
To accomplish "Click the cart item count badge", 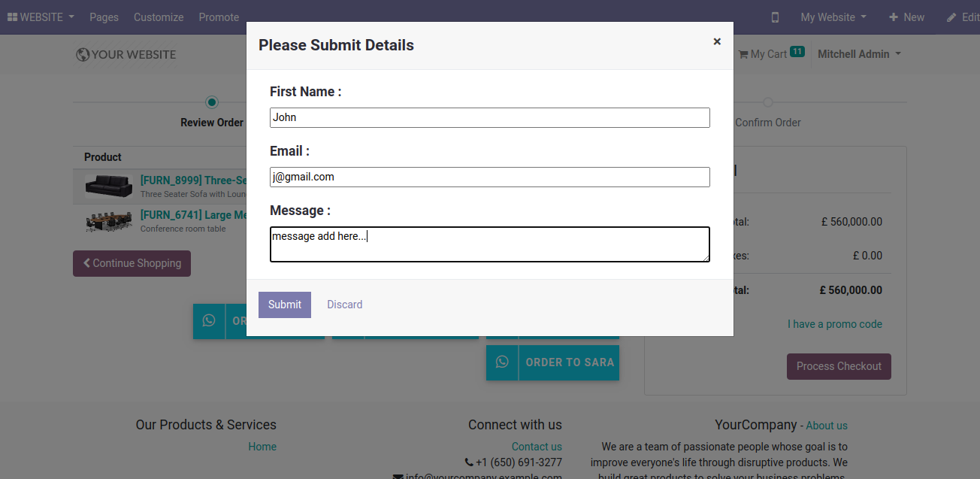I will [797, 52].
